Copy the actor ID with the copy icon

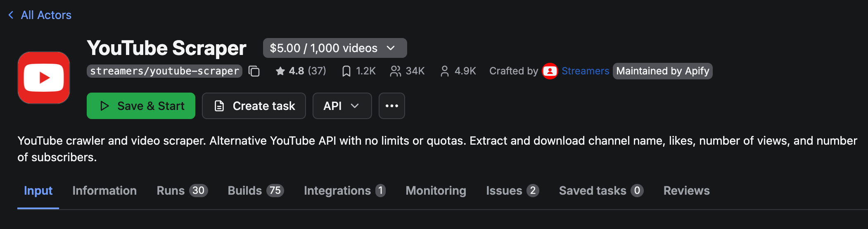pyautogui.click(x=254, y=71)
